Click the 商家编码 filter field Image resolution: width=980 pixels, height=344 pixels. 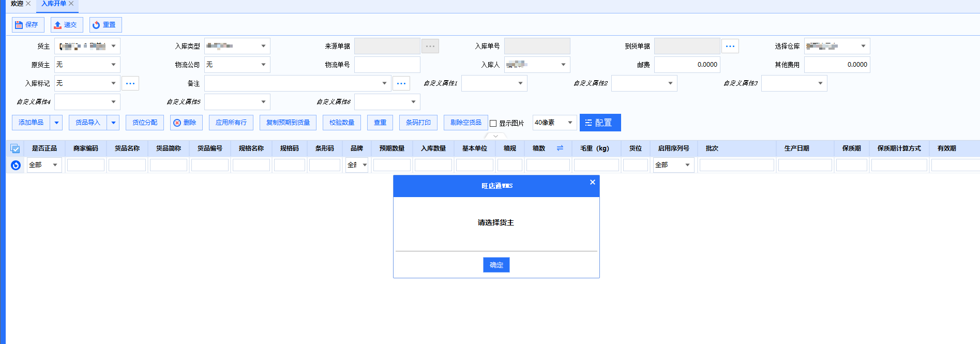pyautogui.click(x=86, y=165)
